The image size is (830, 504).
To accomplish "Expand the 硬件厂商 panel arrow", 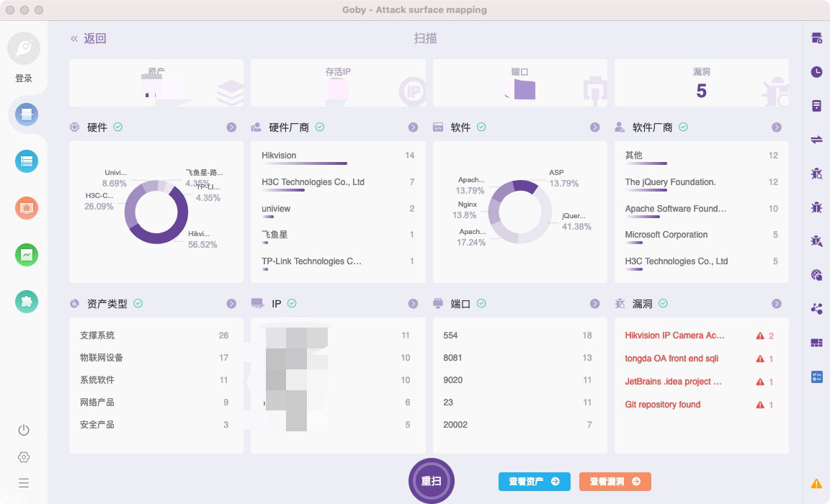I will click(x=413, y=127).
